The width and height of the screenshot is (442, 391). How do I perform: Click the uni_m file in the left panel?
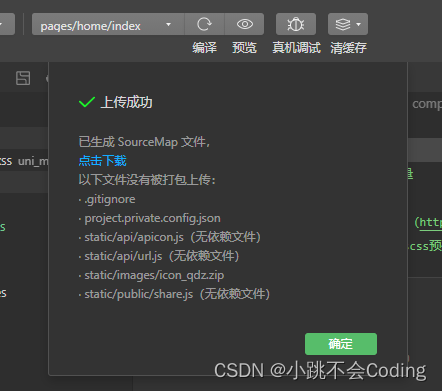pos(33,161)
